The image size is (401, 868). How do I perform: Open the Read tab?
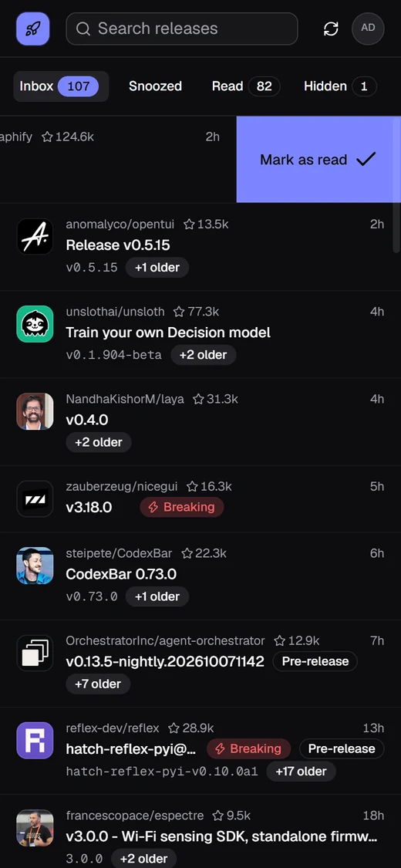[x=246, y=86]
